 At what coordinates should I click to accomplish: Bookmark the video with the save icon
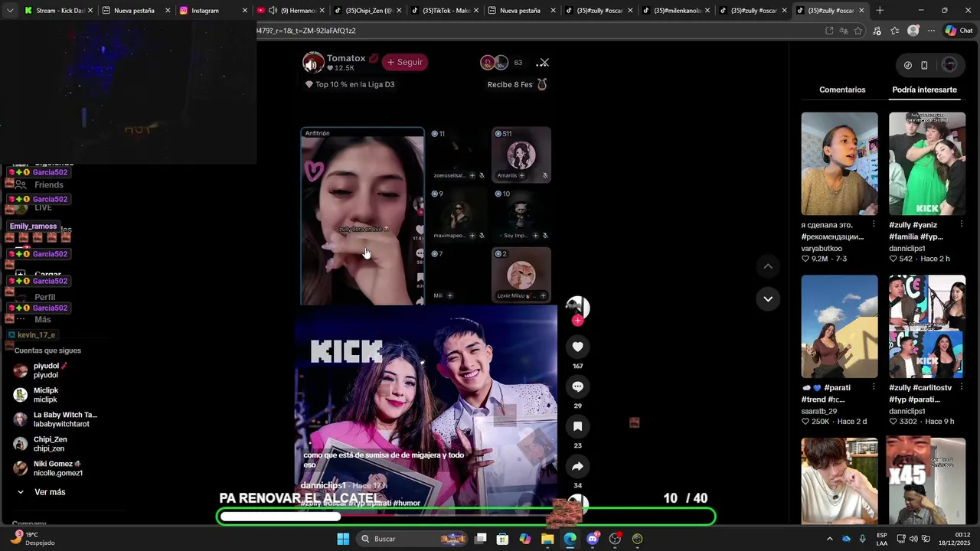[578, 426]
